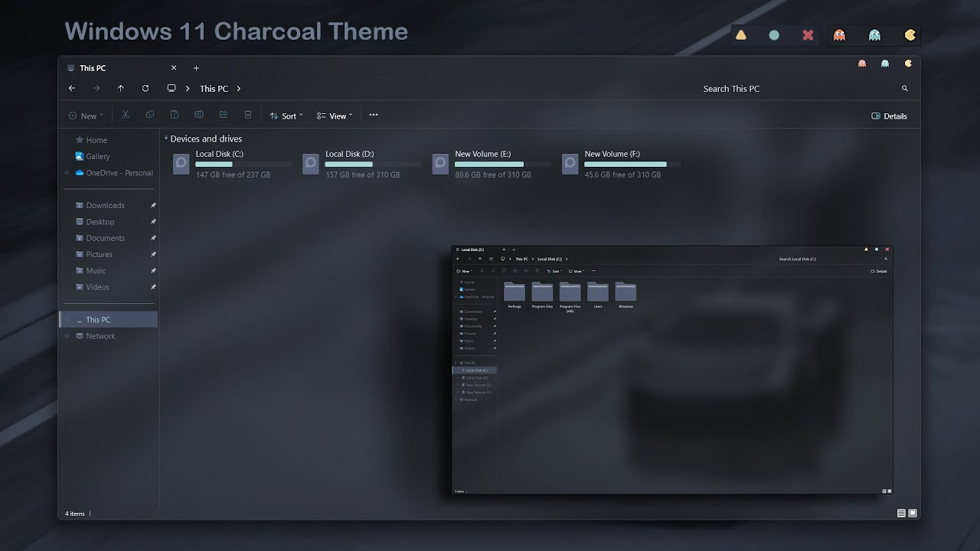Open Sort dropdown in Local Disk (C:) window
Image resolution: width=980 pixels, height=551 pixels.
tap(554, 271)
